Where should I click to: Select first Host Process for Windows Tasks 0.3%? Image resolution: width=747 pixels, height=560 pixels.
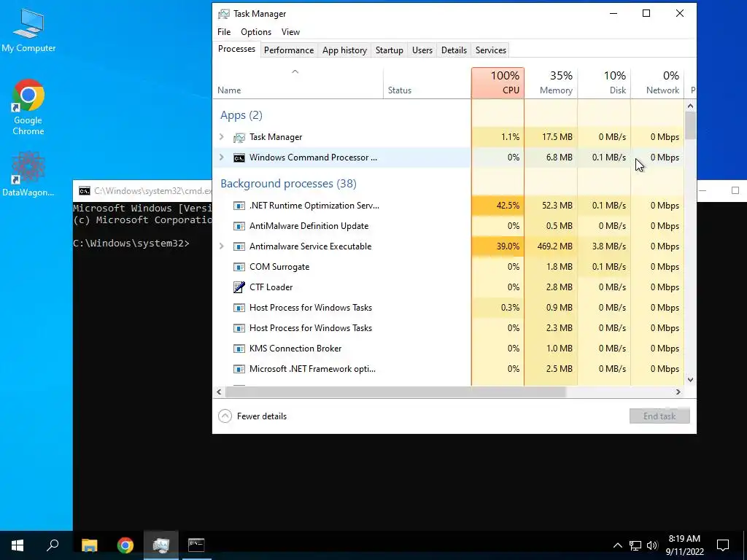point(449,308)
